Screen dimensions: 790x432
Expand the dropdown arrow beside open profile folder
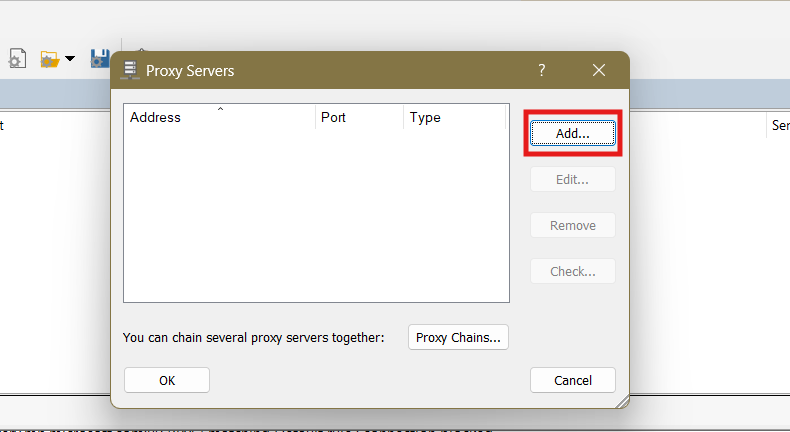coord(70,60)
